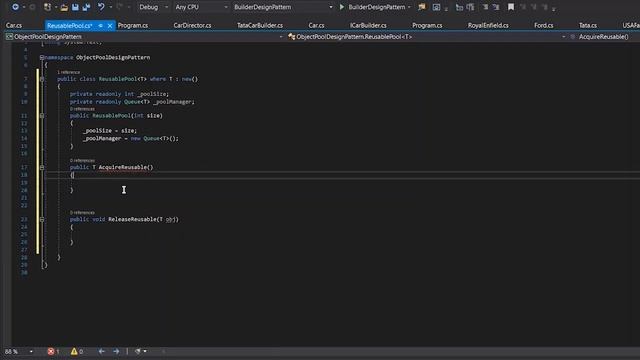Viewport: 640px width, 360px height.
Task: Click '0 references' CodeLens above the constructor
Action: click(x=82, y=109)
